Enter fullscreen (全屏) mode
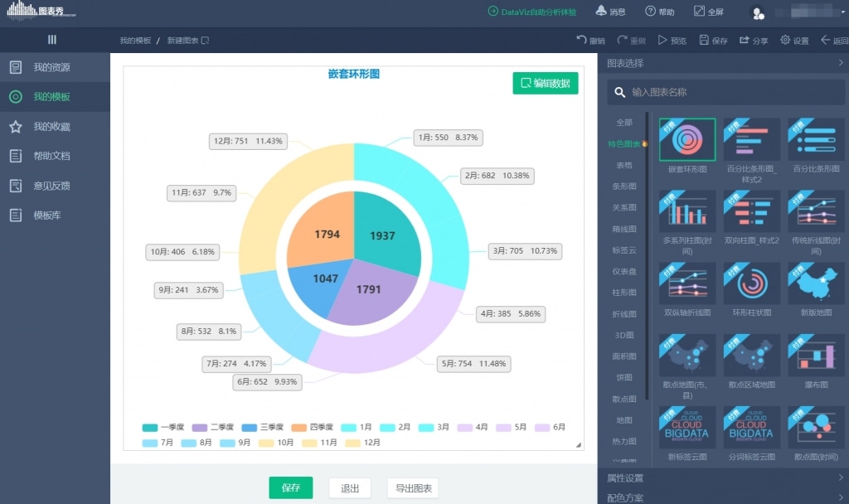 (699, 12)
